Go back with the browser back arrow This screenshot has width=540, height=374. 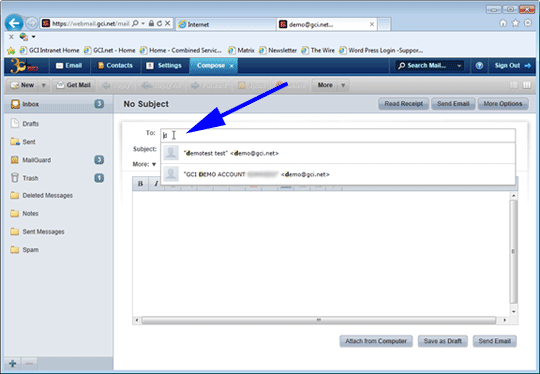14,23
